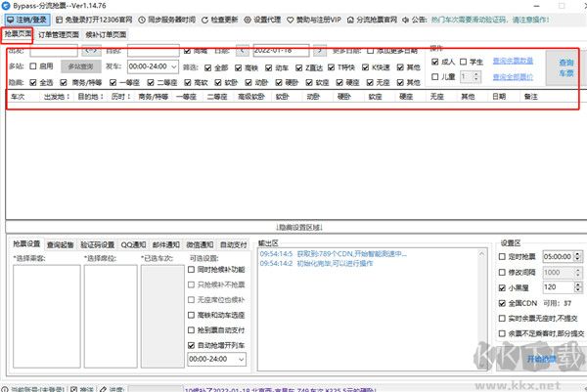Click the 出发 station input field
Viewport: 587px width, 392px height.
coord(54,50)
